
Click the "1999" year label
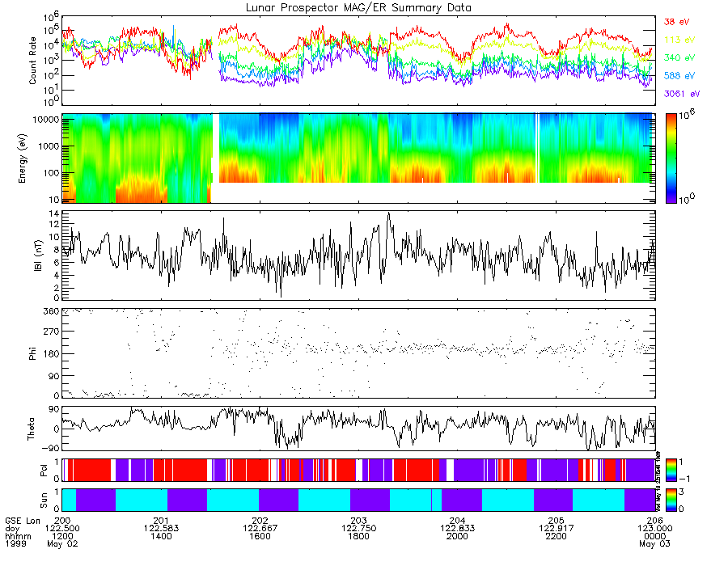click(x=16, y=543)
